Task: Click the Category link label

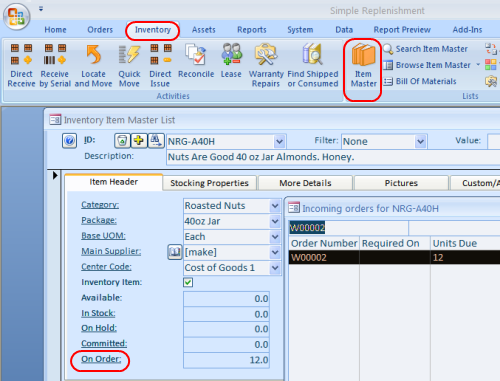Action: [100, 205]
